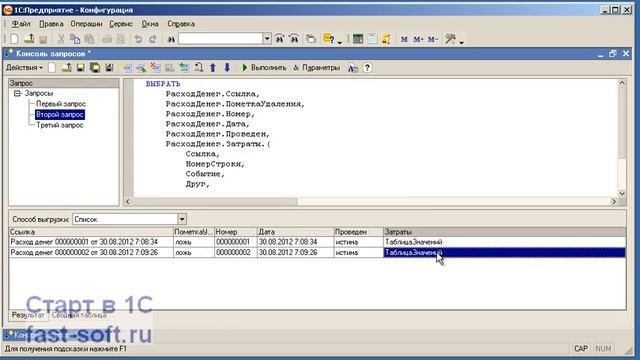Click the Cut scissors icon
Image resolution: width=640 pixels, height=360 pixels.
tap(60, 39)
